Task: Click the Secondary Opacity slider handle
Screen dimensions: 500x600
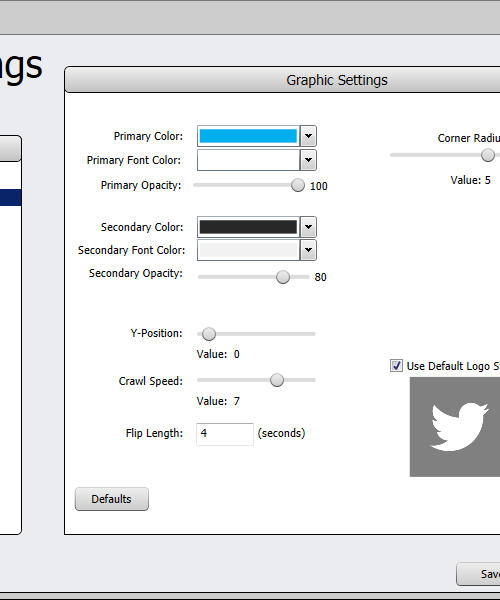Action: point(283,277)
